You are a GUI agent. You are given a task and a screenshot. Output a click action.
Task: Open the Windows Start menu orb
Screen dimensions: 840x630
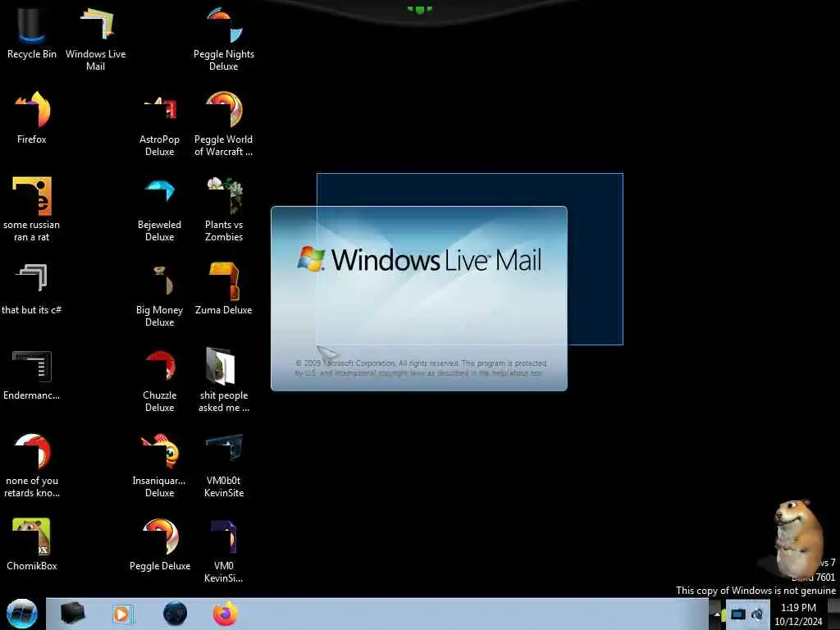click(x=22, y=614)
